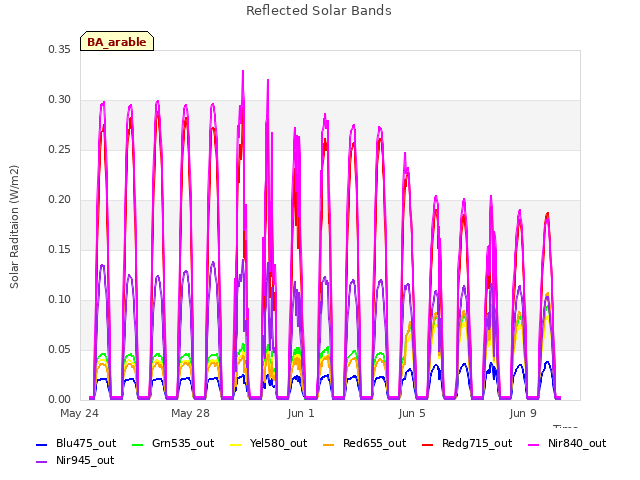Click the Yel580_out legend label
The height and width of the screenshot is (480, 640).
278,443
